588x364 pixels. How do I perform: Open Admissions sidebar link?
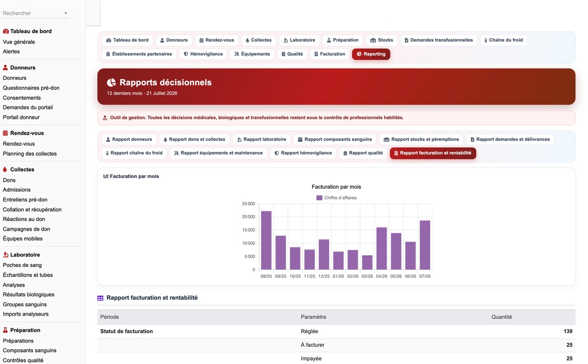17,190
